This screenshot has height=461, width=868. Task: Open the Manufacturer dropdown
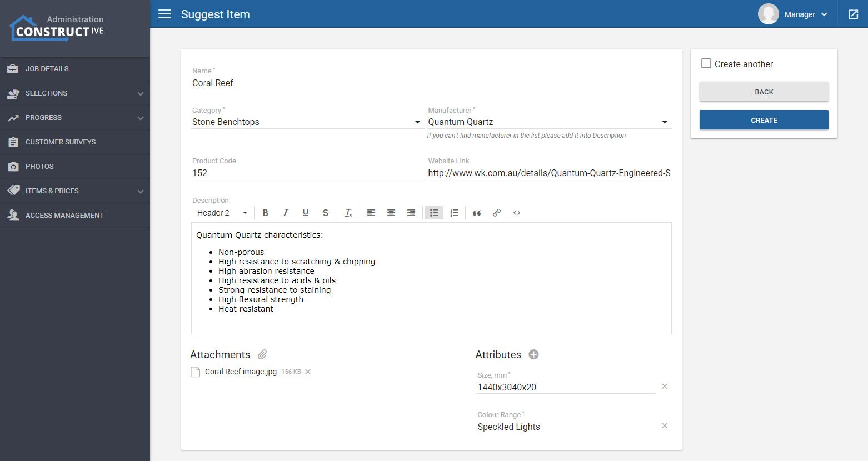(x=548, y=122)
